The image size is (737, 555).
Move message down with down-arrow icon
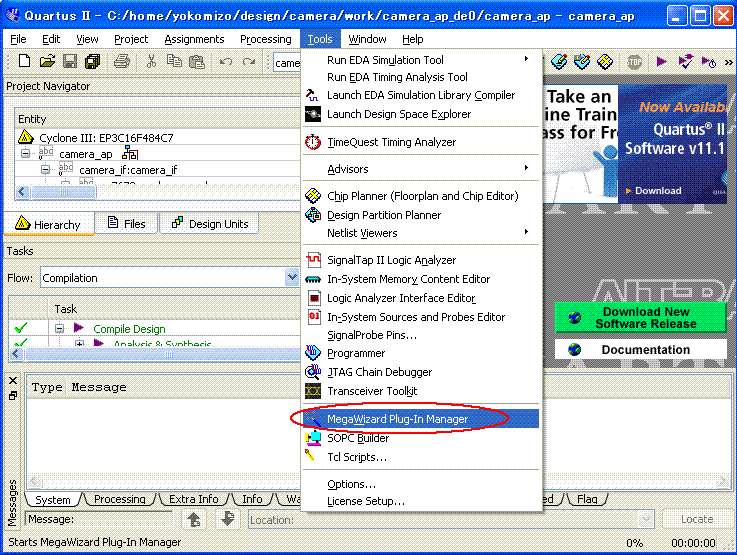[228, 519]
